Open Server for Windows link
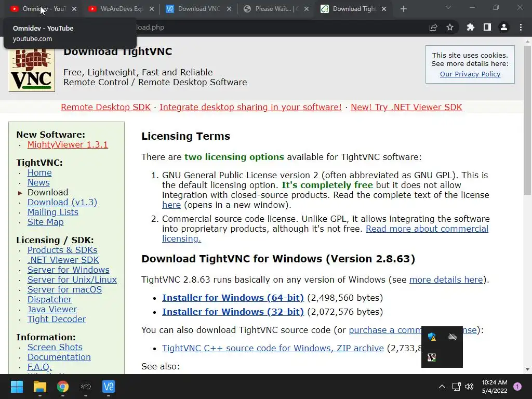This screenshot has width=532, height=399. (69, 270)
